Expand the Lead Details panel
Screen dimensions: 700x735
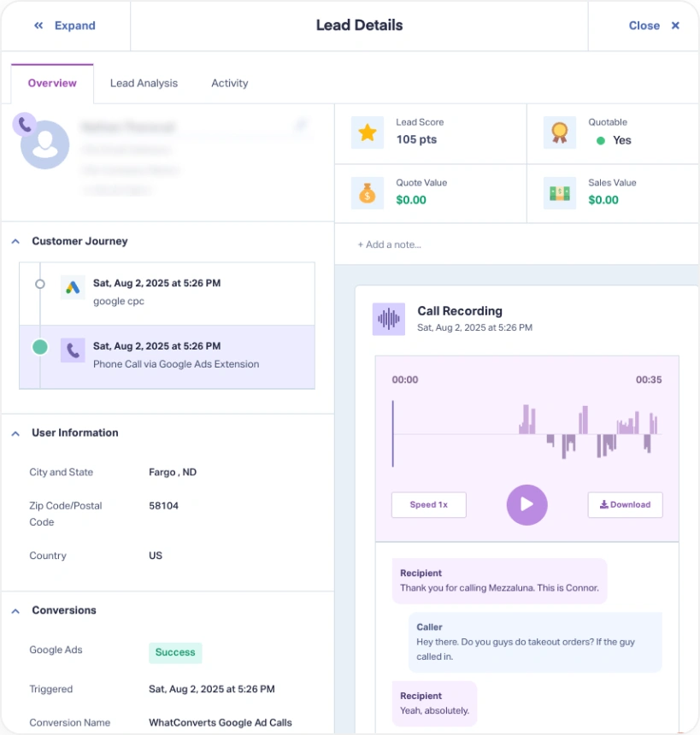pyautogui.click(x=65, y=26)
